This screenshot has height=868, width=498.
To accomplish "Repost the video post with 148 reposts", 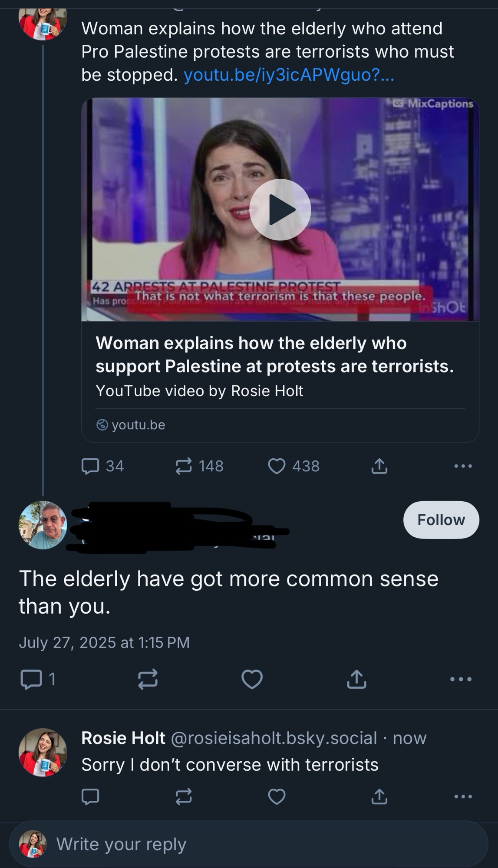I will [x=184, y=466].
